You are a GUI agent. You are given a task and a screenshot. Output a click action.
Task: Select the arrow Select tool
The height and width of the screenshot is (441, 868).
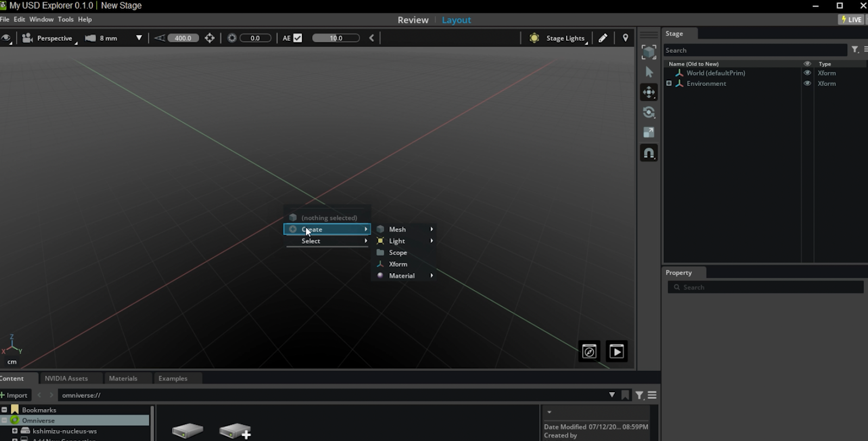[x=649, y=72]
